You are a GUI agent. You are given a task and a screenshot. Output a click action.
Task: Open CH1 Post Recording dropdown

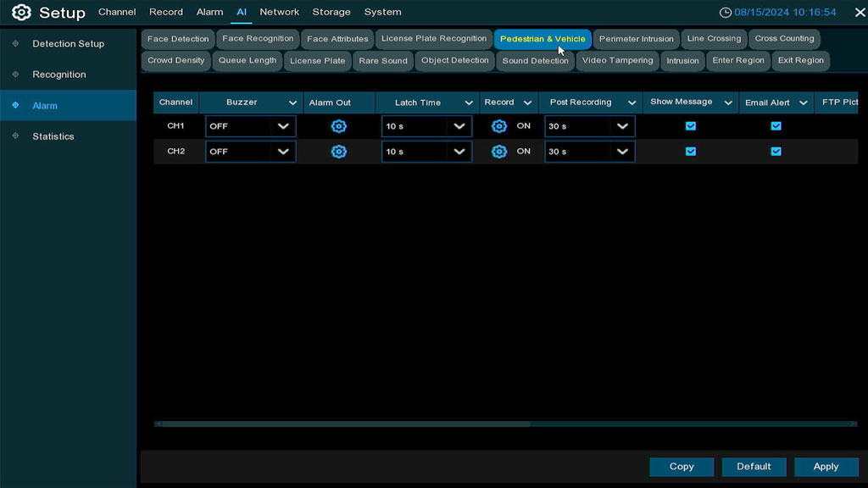pyautogui.click(x=622, y=126)
